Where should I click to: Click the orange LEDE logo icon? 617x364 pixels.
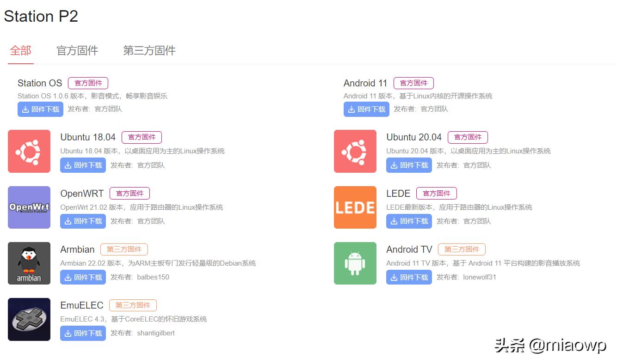[355, 207]
